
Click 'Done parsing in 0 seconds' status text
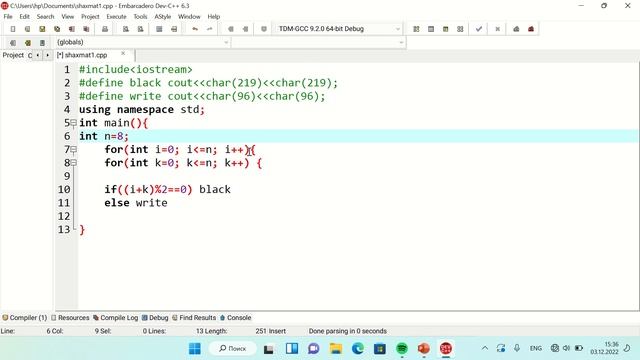coord(347,331)
